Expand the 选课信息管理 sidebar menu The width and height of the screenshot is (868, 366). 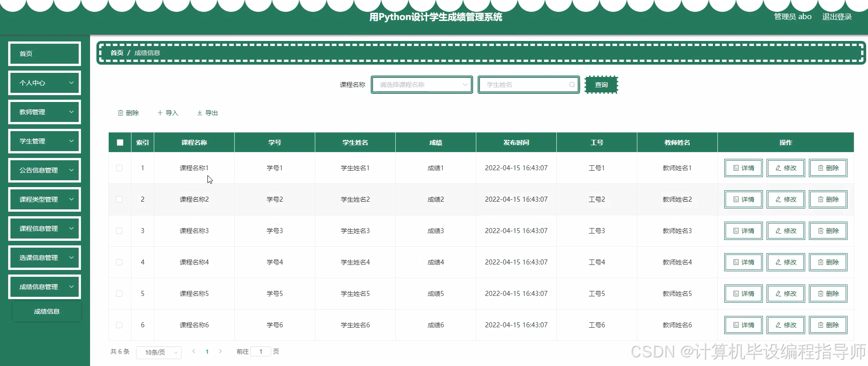coord(45,258)
